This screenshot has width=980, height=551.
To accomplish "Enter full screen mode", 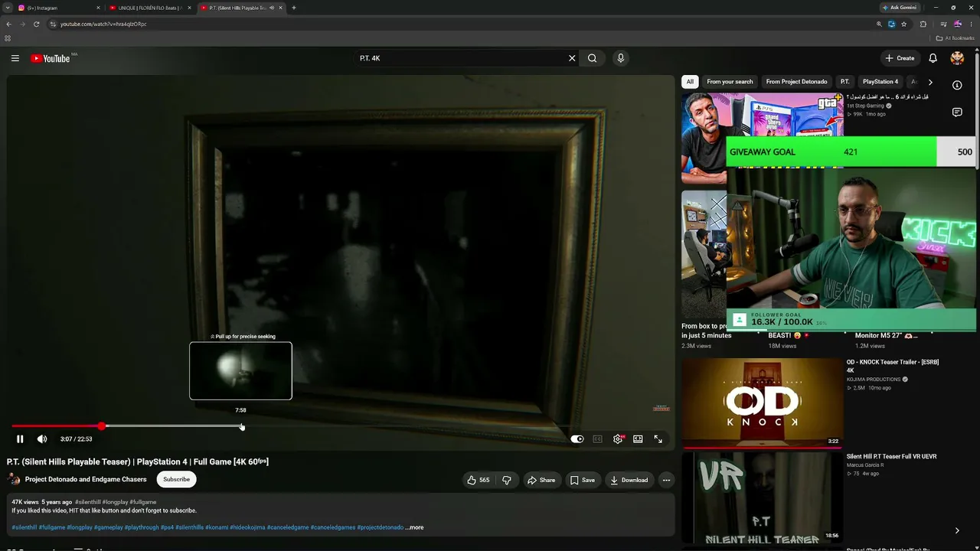I will [x=658, y=439].
